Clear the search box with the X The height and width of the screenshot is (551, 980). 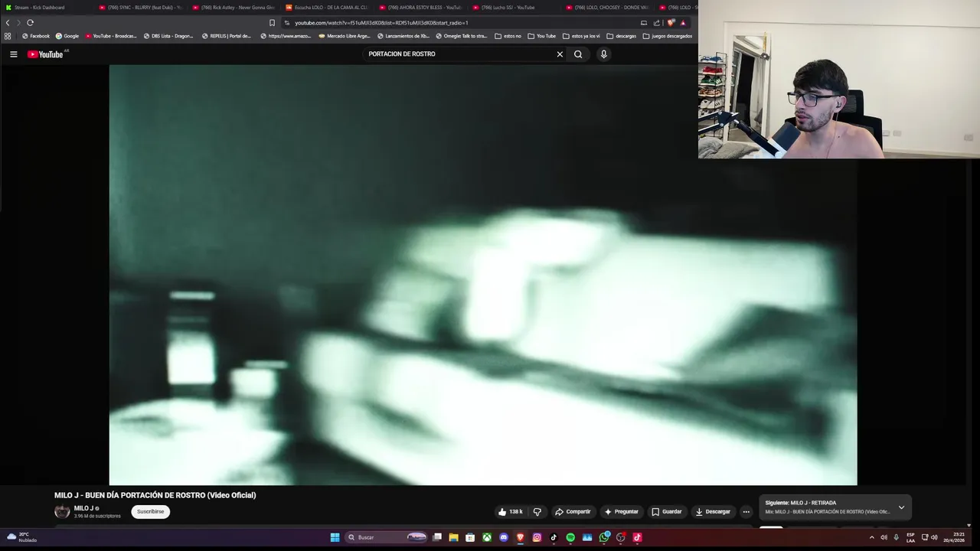[560, 54]
